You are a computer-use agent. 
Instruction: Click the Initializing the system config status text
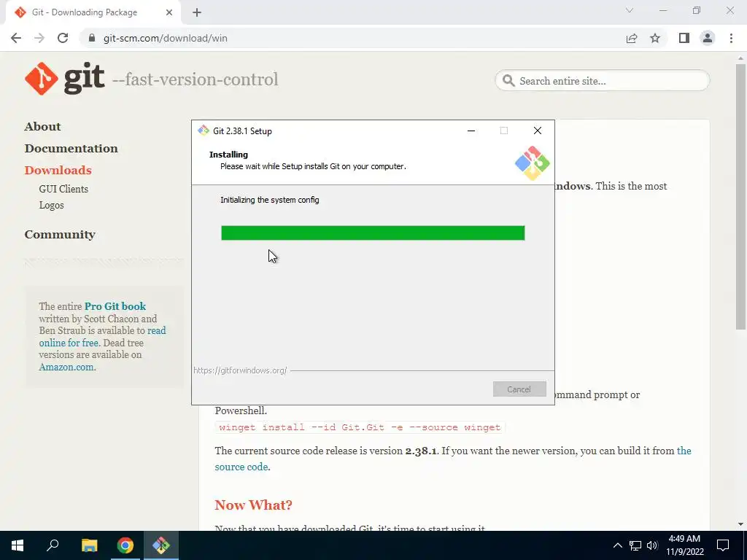click(270, 200)
